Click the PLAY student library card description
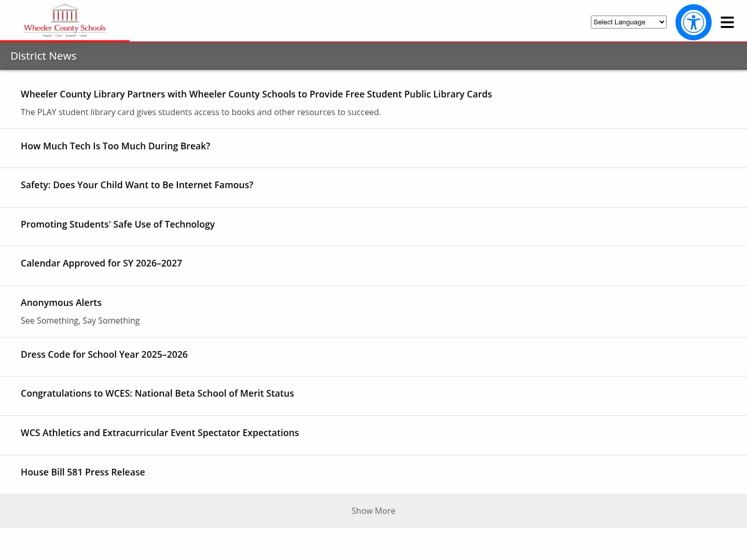This screenshot has height=560, width=747. click(201, 112)
